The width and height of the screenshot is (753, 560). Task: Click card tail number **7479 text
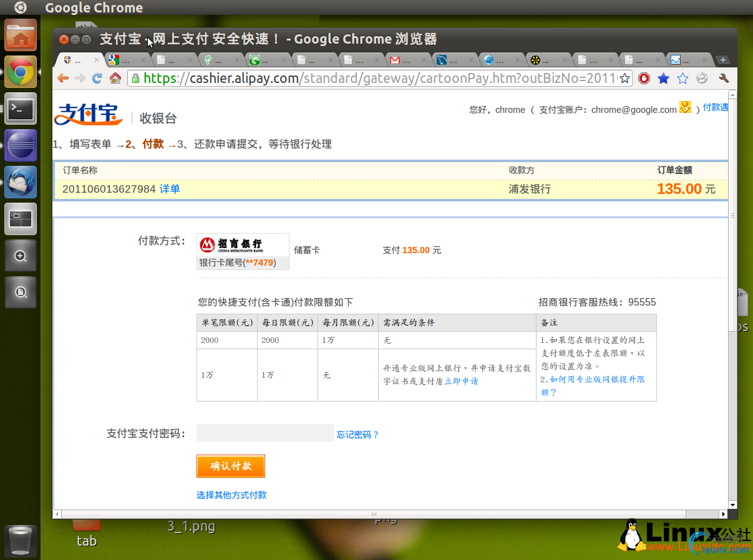259,263
